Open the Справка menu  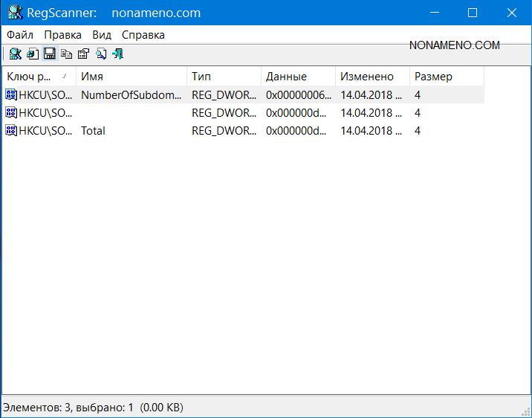click(x=143, y=35)
